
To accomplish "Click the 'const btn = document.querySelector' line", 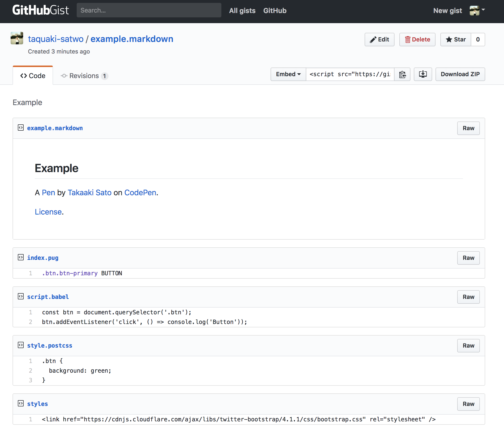I will 116,312.
